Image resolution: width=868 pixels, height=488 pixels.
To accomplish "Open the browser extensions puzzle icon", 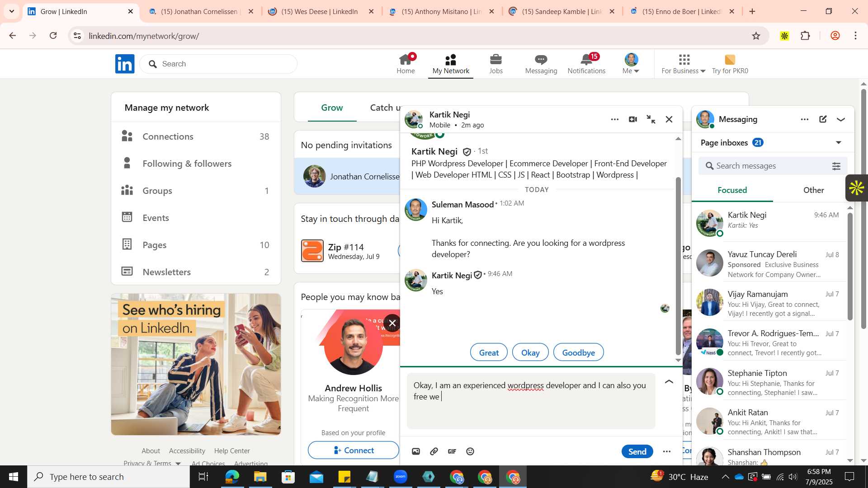I will tap(805, 36).
